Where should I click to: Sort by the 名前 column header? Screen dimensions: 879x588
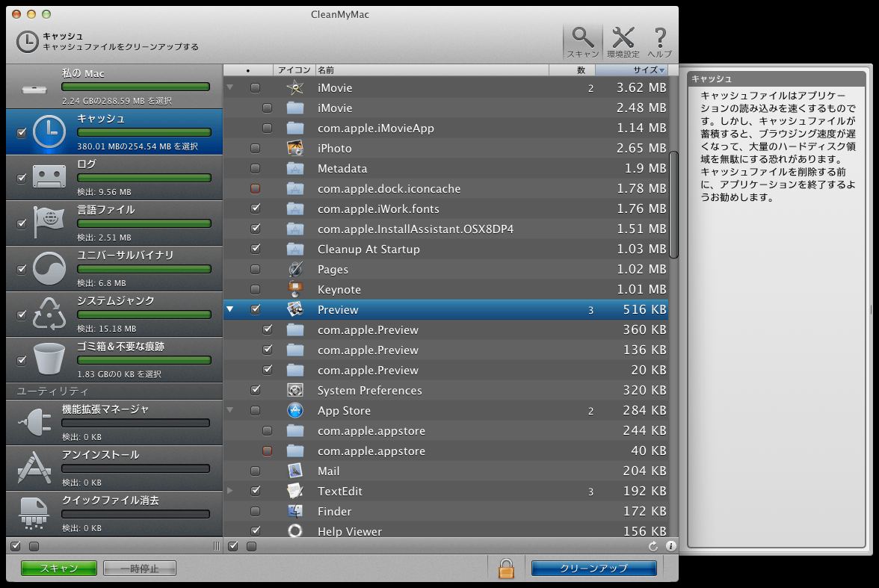coord(432,70)
